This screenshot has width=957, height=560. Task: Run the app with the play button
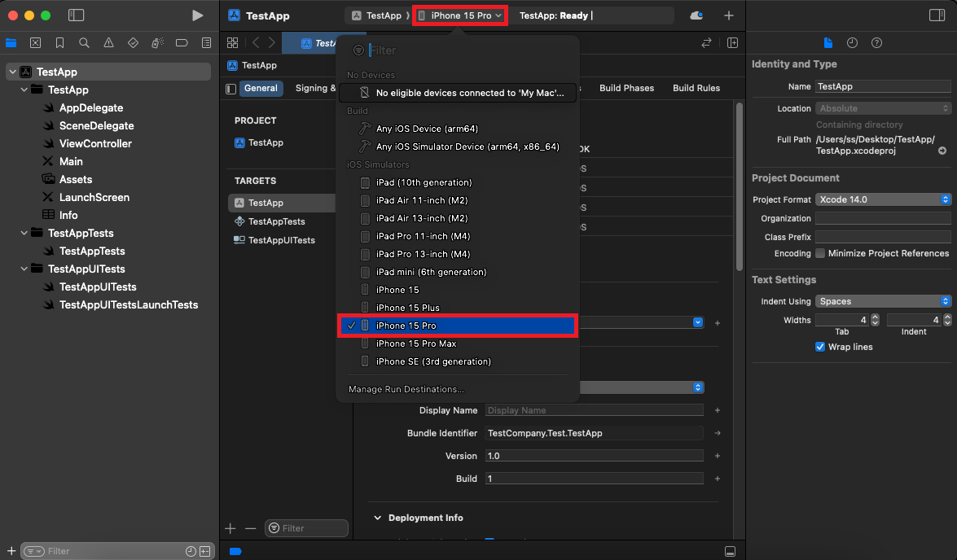tap(197, 15)
